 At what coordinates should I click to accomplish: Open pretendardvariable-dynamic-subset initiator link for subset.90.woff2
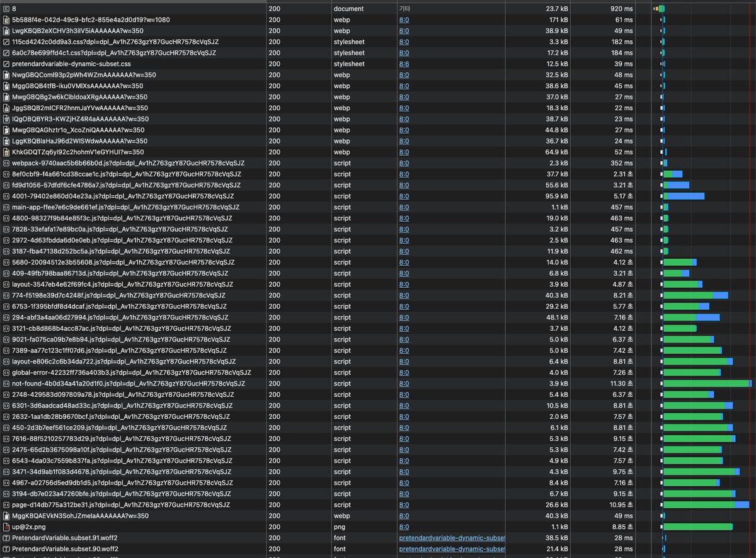click(x=452, y=549)
